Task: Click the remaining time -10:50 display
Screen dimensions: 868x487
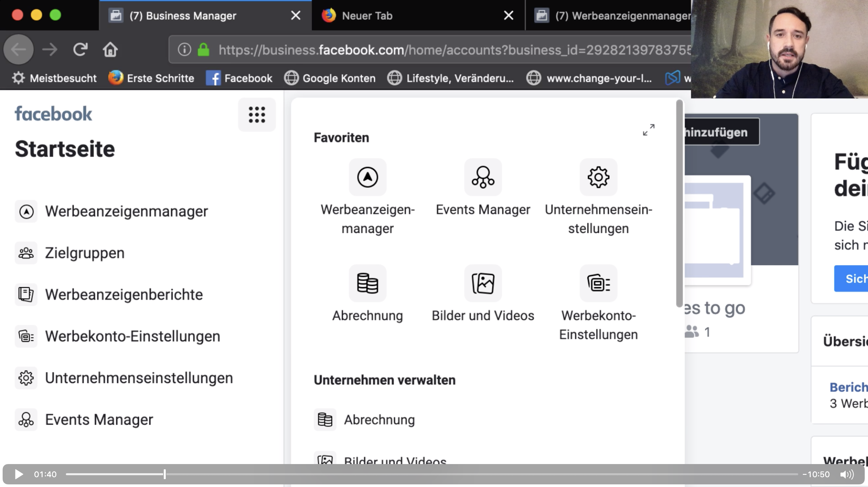Action: tap(816, 475)
